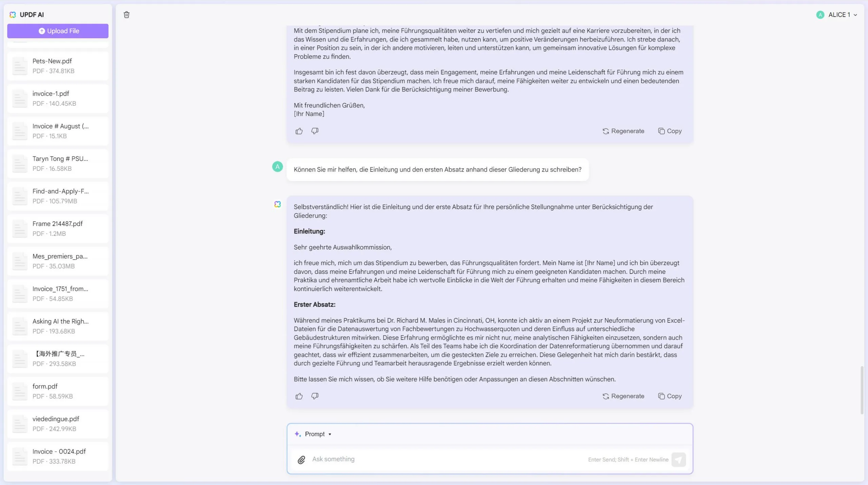Image resolution: width=868 pixels, height=485 pixels.
Task: Click the UPDF AI logo icon
Action: click(x=13, y=15)
